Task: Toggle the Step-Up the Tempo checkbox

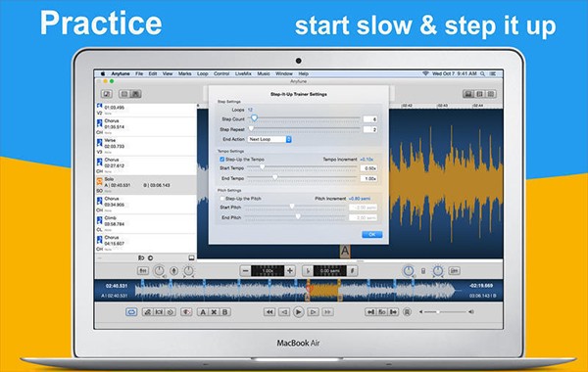Action: [222, 160]
